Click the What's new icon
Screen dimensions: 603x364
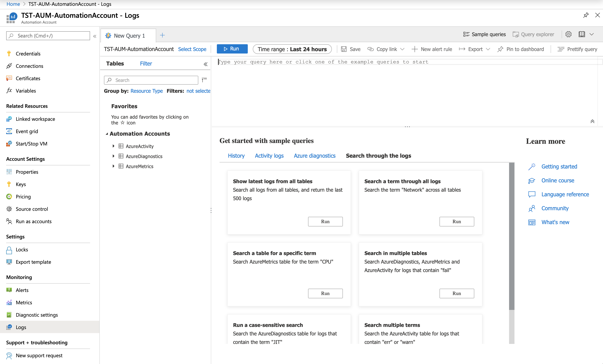pyautogui.click(x=532, y=222)
